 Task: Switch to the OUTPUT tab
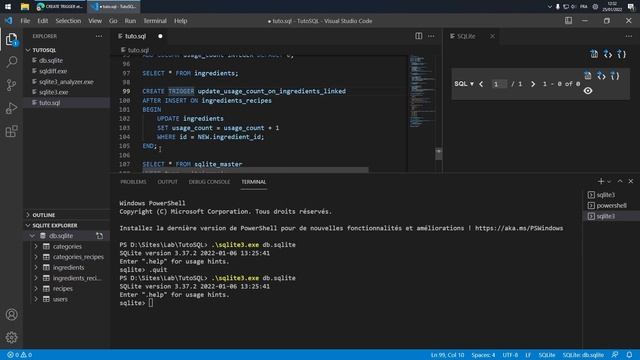pyautogui.click(x=167, y=182)
